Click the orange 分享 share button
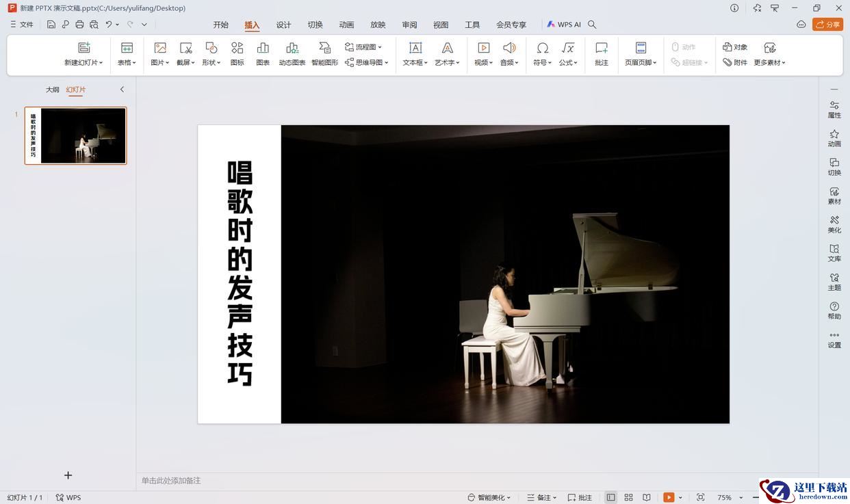This screenshot has height=504, width=850. [828, 25]
